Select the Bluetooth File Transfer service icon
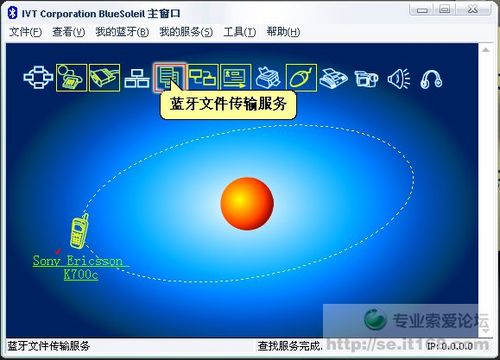500x360 pixels. click(x=169, y=78)
